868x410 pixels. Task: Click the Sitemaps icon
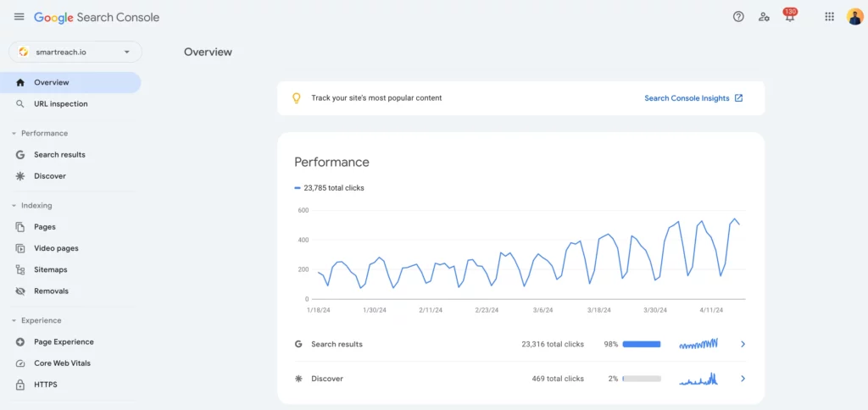tap(20, 270)
